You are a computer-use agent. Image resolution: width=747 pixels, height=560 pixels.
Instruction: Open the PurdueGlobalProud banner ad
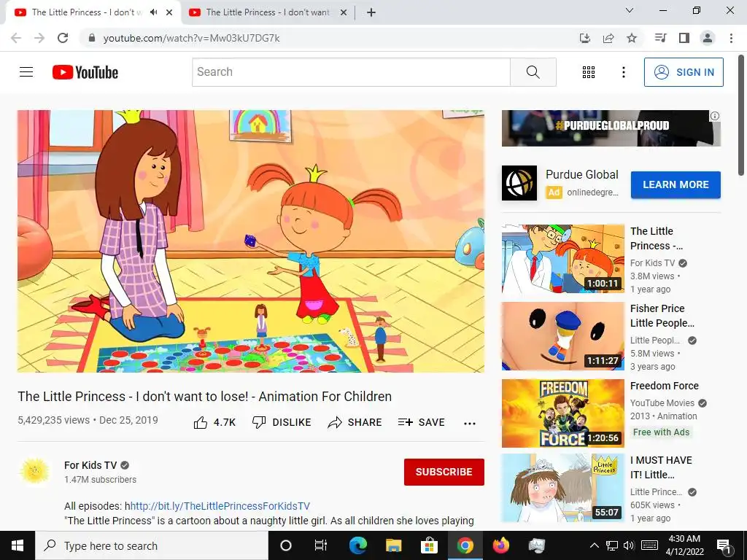tap(611, 128)
